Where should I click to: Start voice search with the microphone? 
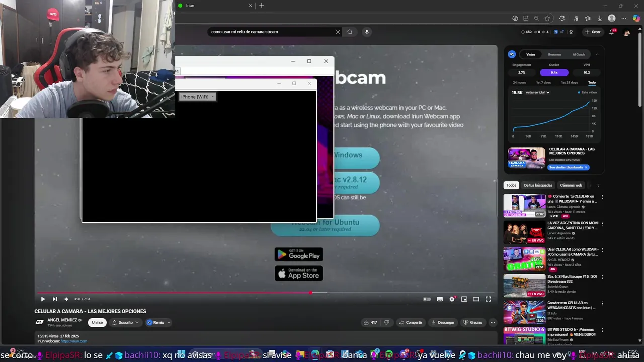pos(367,32)
